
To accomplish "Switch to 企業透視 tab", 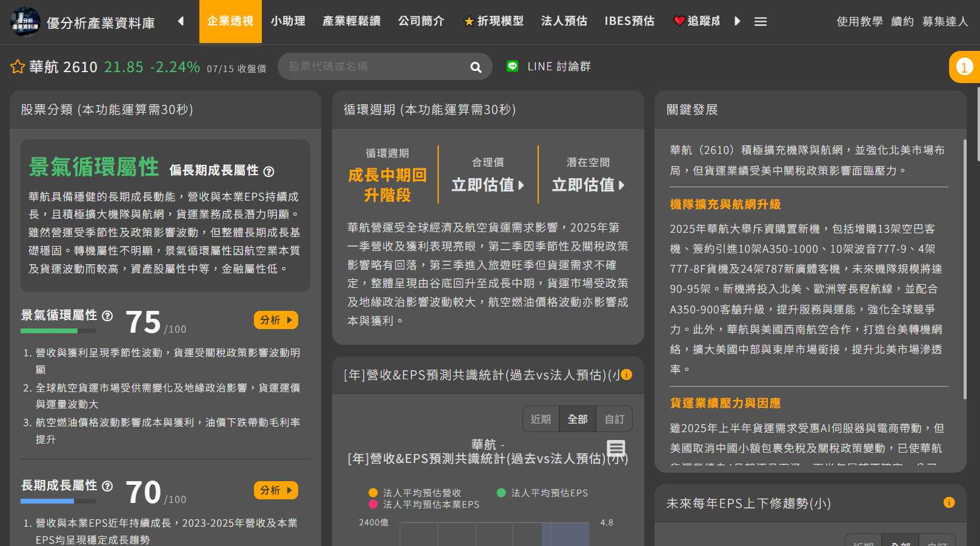I will pyautogui.click(x=230, y=21).
